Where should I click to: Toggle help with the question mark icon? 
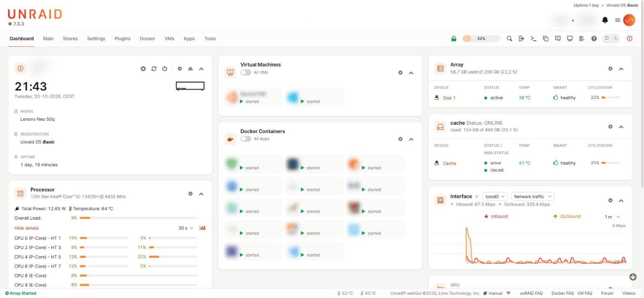click(x=594, y=39)
